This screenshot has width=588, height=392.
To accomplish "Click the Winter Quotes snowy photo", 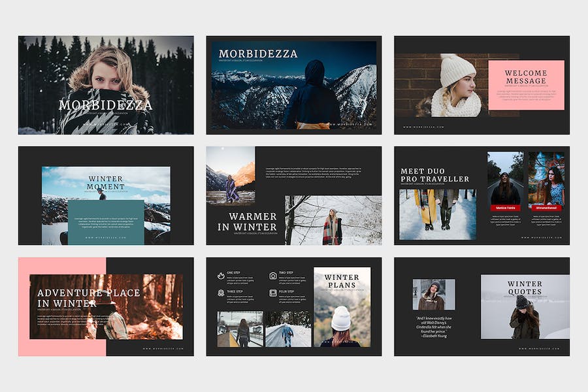I will (525, 307).
